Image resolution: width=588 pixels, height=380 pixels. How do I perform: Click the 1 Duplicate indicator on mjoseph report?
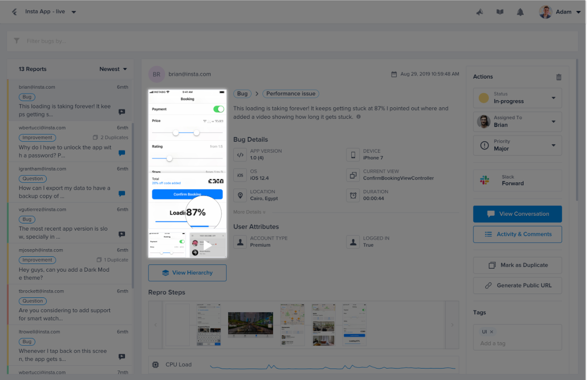[112, 260]
